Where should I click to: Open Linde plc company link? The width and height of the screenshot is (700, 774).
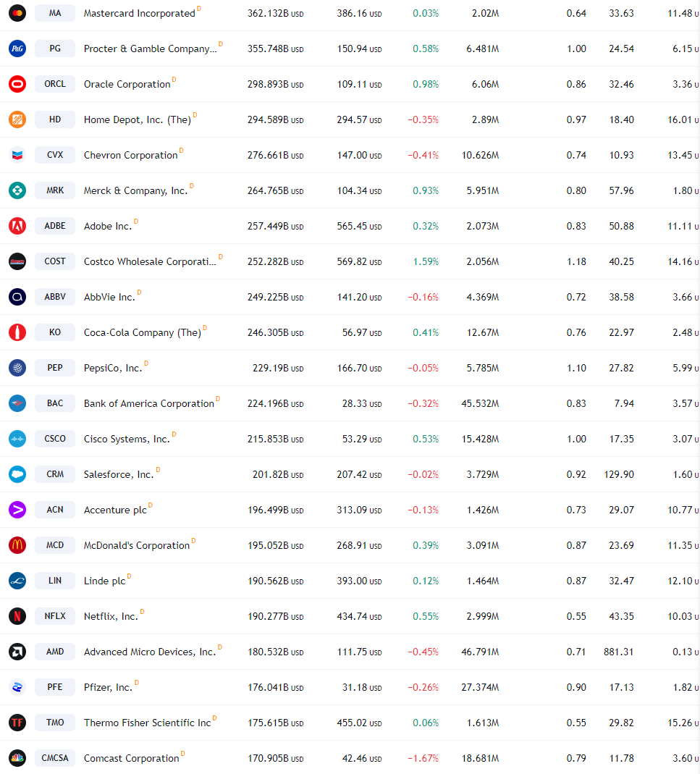[x=105, y=581]
